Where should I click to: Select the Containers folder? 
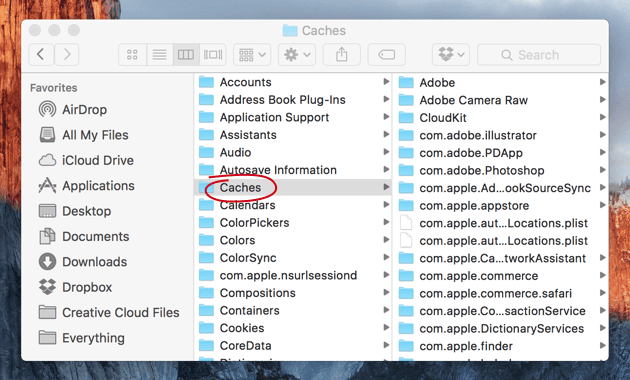(293, 310)
